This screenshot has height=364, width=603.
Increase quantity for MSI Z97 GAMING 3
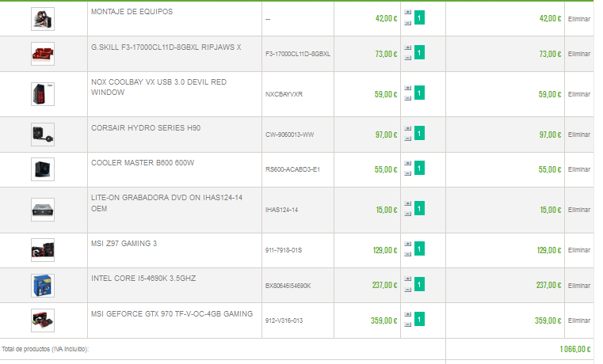point(407,244)
